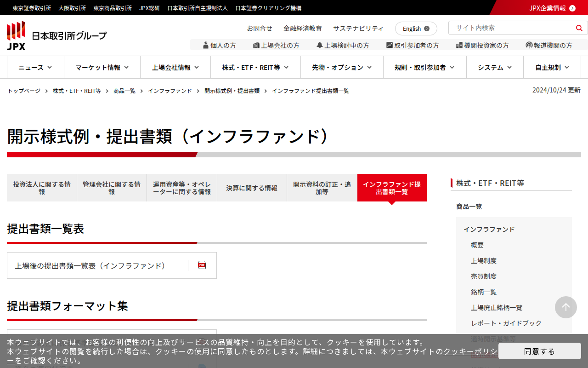The image size is (588, 368).
Task: Expand the マーケット情報 menu
Action: [102, 68]
